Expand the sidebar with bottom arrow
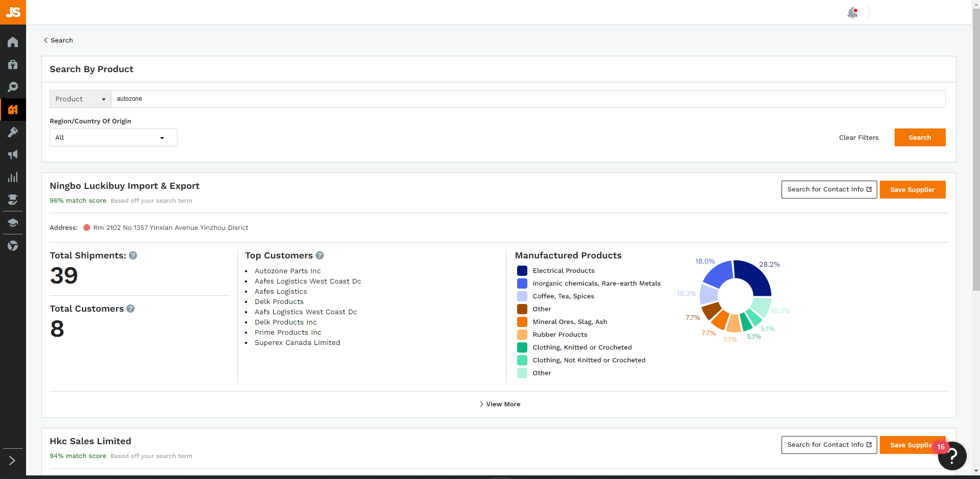 point(13,461)
